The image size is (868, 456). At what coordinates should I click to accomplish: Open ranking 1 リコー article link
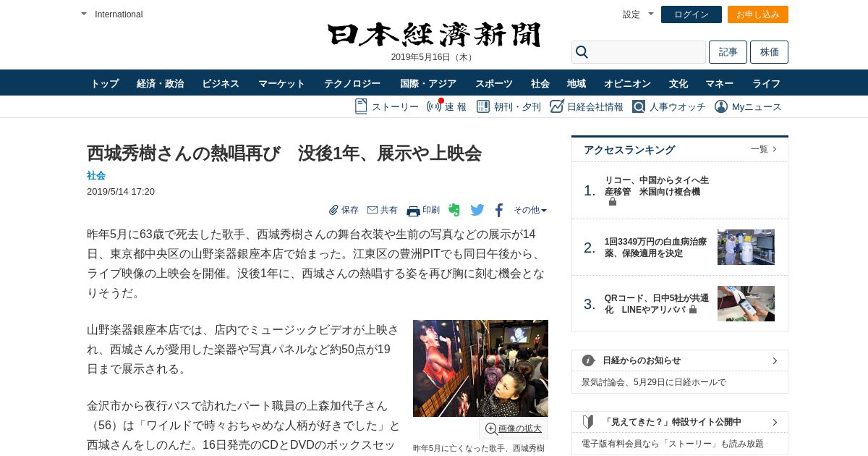pyautogui.click(x=657, y=186)
